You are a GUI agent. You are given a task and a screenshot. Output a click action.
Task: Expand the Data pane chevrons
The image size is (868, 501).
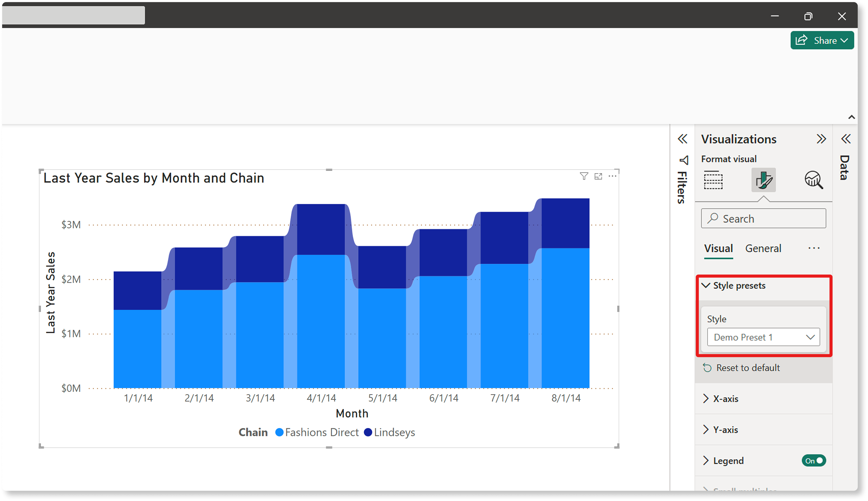(846, 139)
